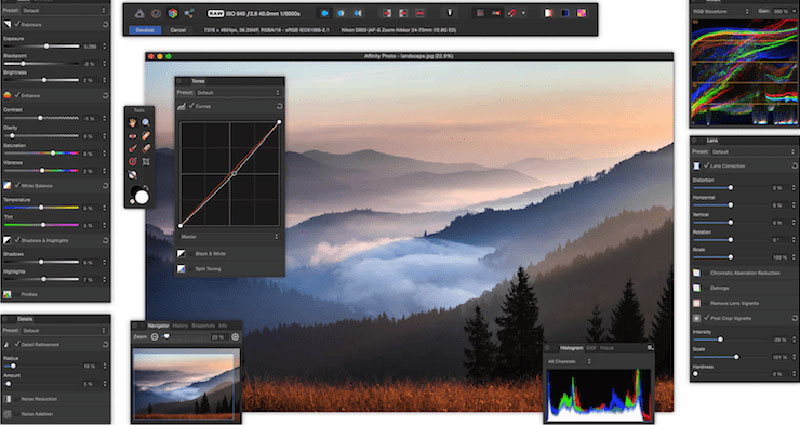
Task: Click the Cancel button in toolbar
Action: click(x=178, y=30)
